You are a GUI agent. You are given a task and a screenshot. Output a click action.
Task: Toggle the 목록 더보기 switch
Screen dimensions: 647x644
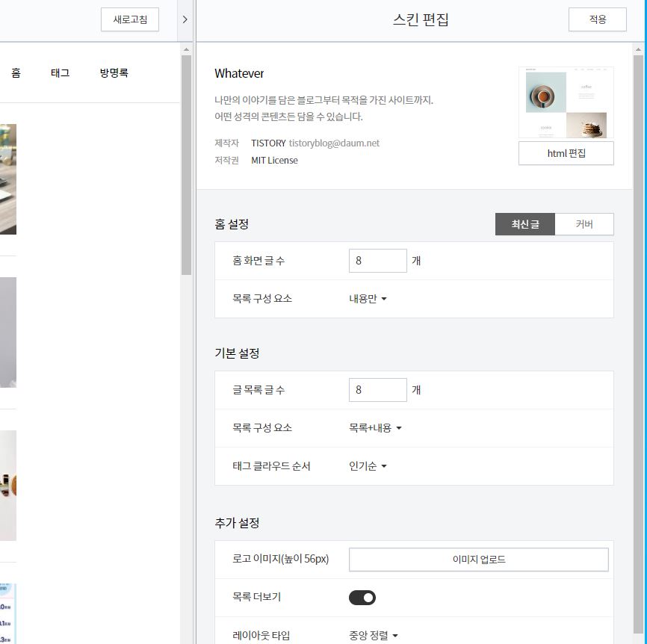tap(362, 598)
